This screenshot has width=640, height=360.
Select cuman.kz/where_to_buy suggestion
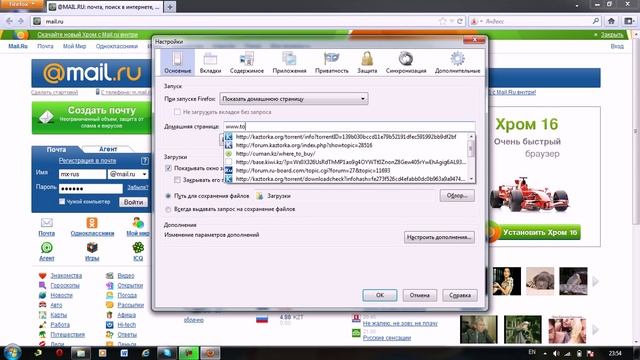pos(346,154)
